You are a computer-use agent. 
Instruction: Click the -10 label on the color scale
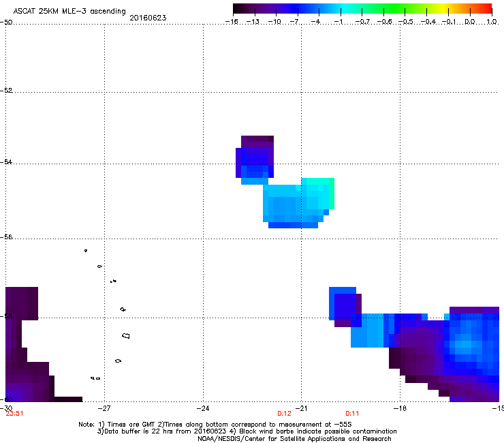[274, 22]
